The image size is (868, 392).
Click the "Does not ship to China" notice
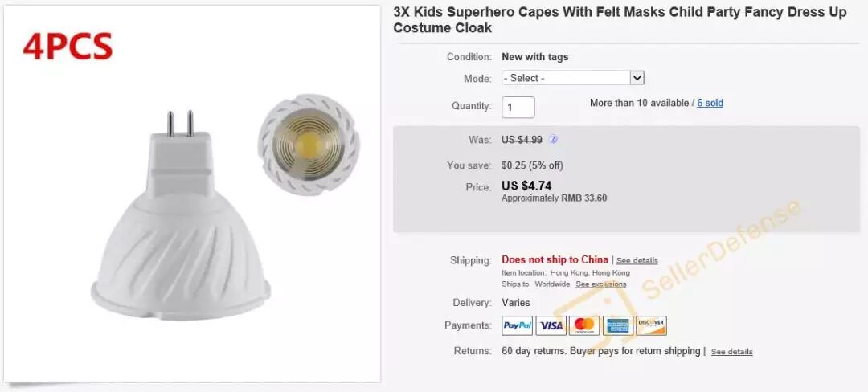click(555, 259)
